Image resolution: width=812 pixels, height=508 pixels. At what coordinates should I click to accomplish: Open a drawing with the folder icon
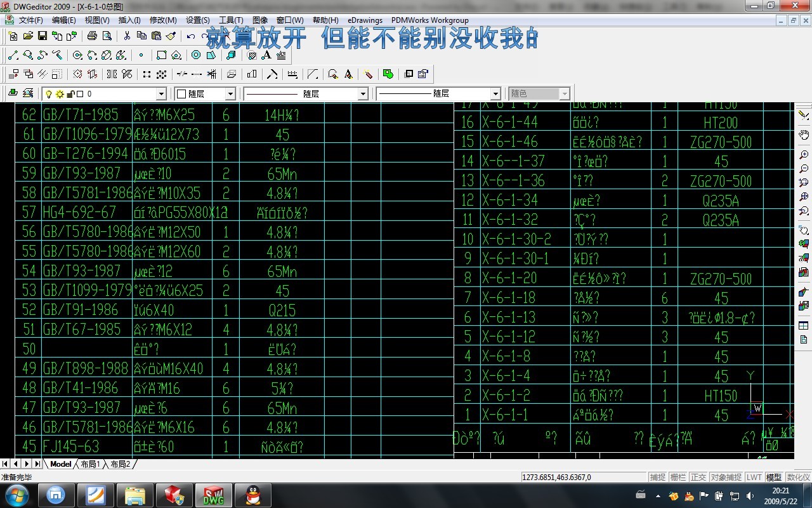[x=28, y=36]
